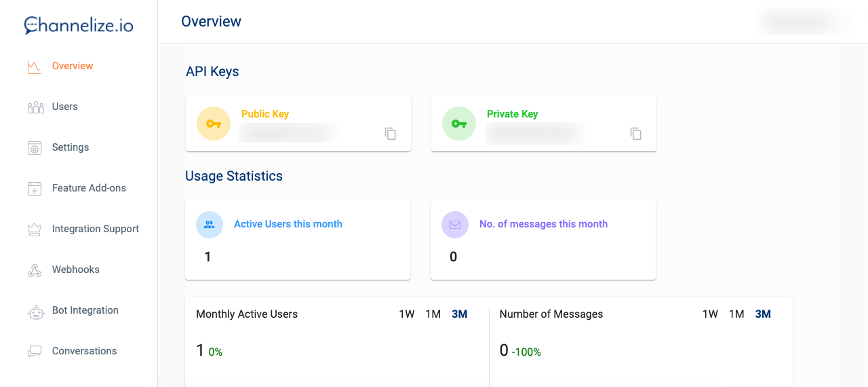The width and height of the screenshot is (868, 387).
Task: Open Conversations in the sidebar
Action: (x=84, y=351)
